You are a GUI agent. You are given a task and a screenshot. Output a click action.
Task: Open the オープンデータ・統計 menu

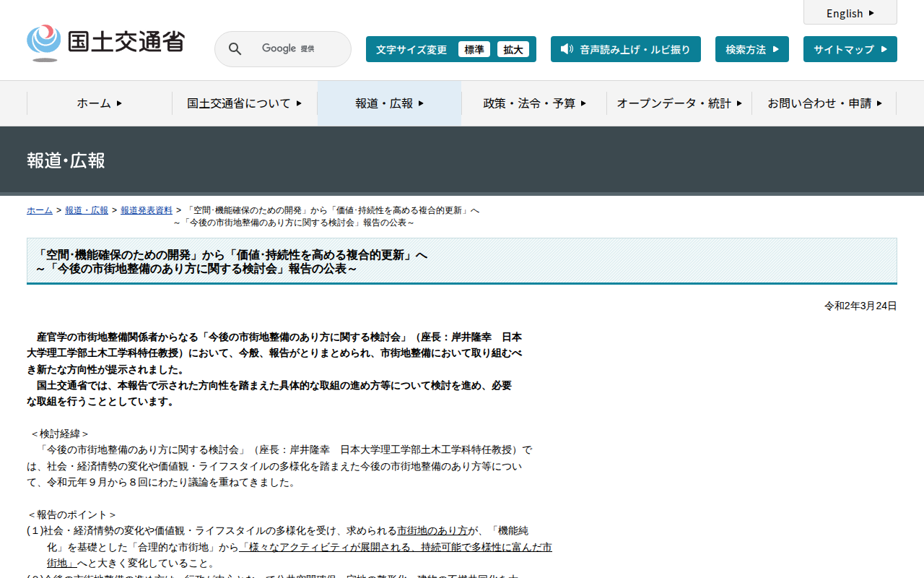coord(679,103)
